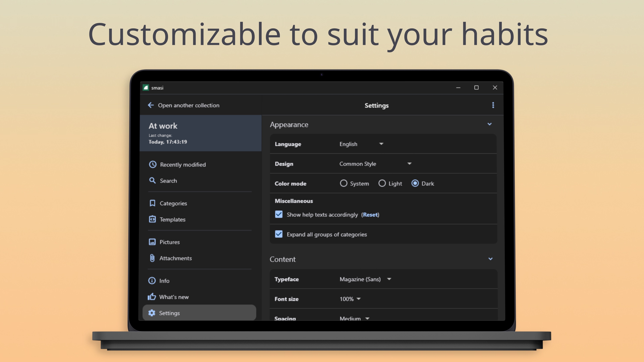644x362 pixels.
Task: Open the Language dropdown showing English
Action: [x=361, y=144]
